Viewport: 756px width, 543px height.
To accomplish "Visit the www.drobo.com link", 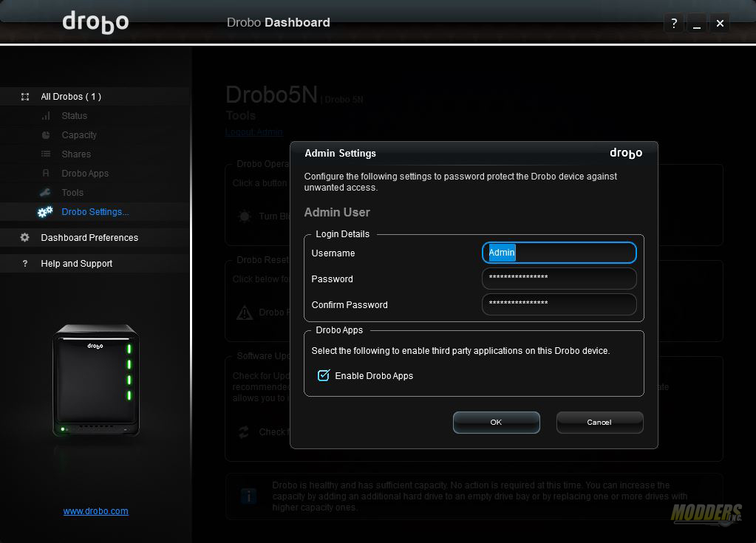I will pos(95,511).
